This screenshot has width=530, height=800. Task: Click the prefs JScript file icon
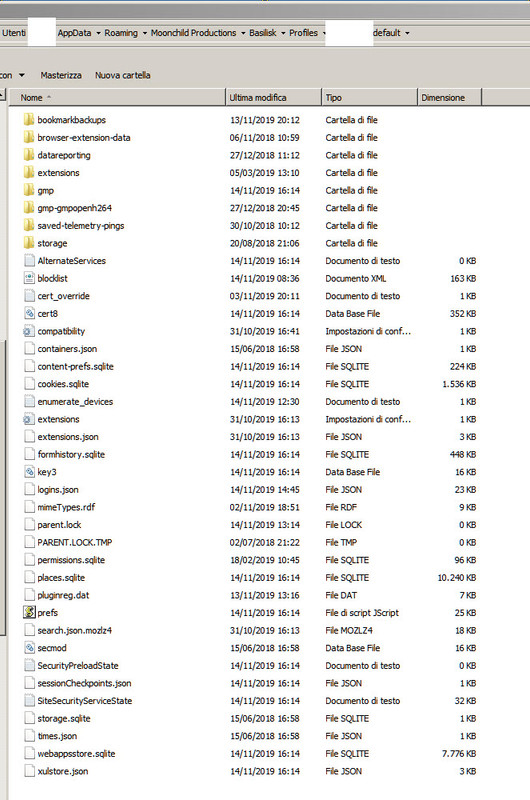[x=29, y=612]
